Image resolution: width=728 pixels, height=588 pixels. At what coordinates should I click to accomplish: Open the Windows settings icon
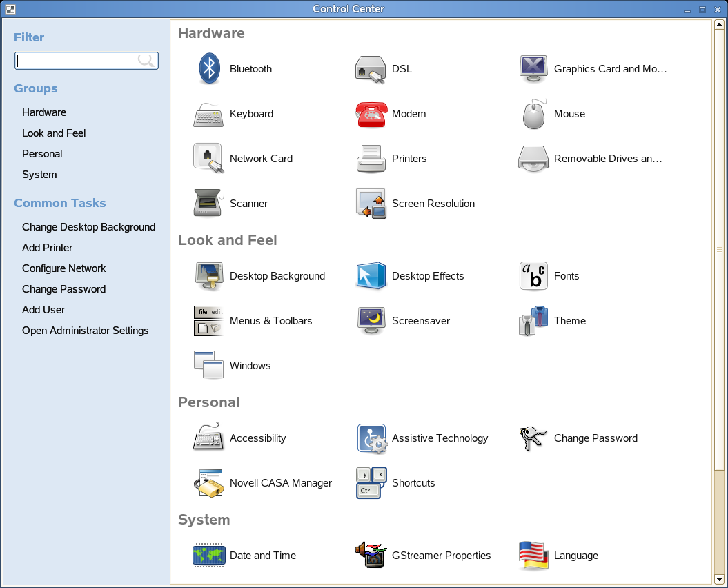(x=208, y=364)
